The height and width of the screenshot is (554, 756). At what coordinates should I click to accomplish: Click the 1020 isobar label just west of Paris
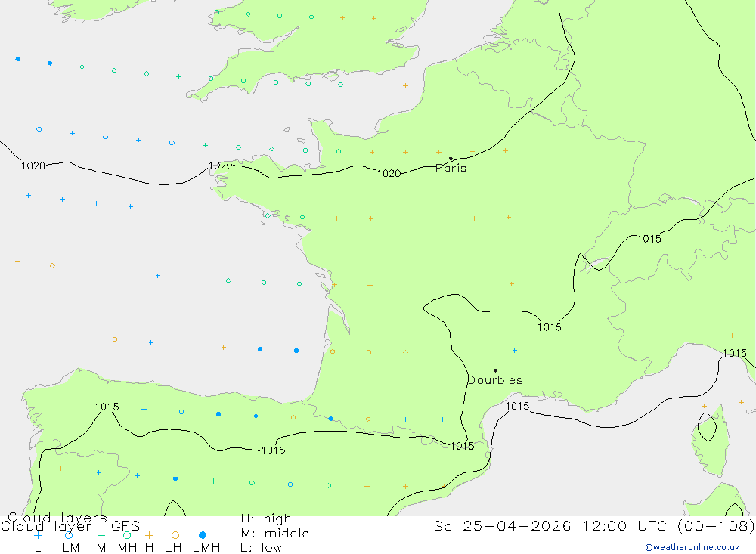[x=389, y=174]
